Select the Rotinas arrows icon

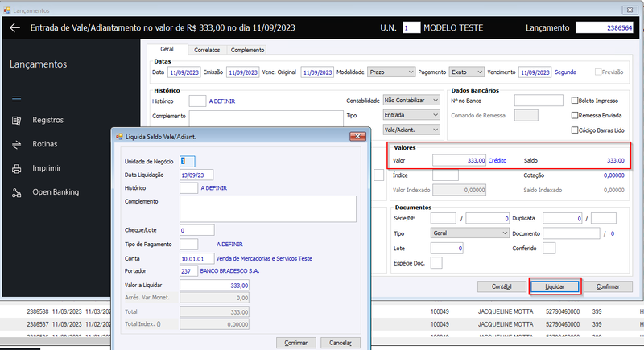pos(16,145)
